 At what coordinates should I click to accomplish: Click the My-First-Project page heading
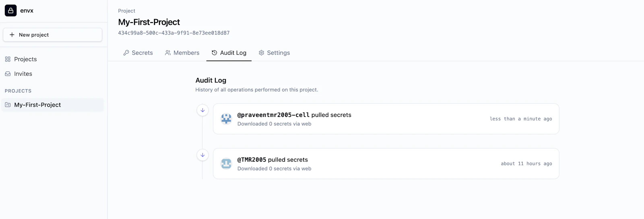coord(149,22)
